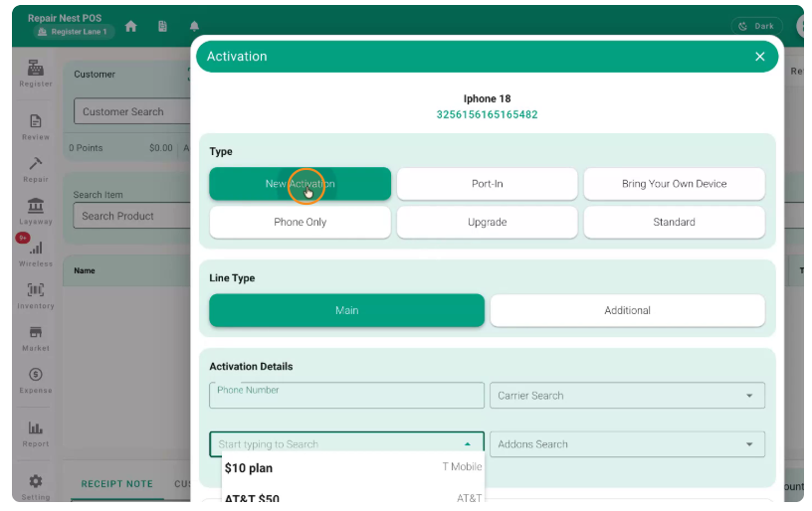812x511 pixels.
Task: Click the Register Lane 1 badge
Action: [74, 32]
